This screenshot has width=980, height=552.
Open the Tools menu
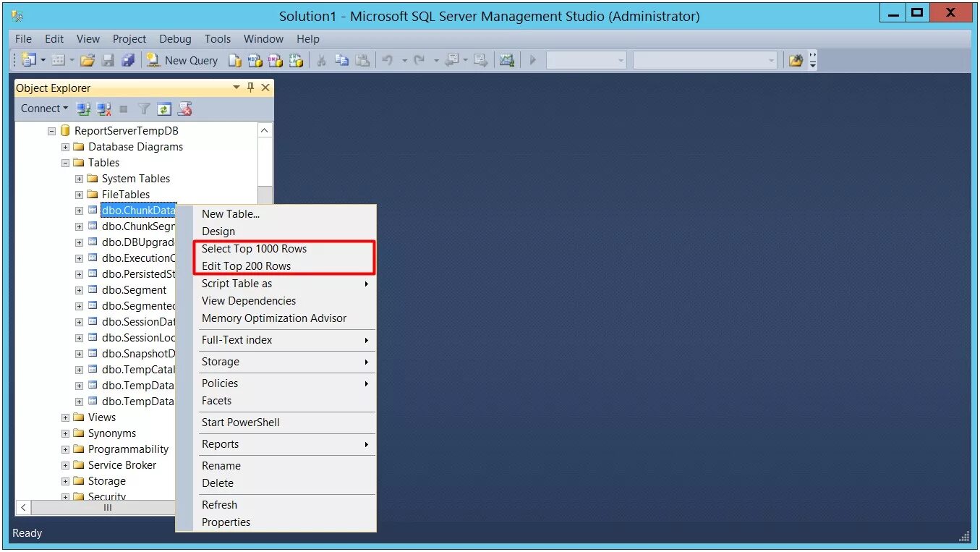pyautogui.click(x=218, y=39)
